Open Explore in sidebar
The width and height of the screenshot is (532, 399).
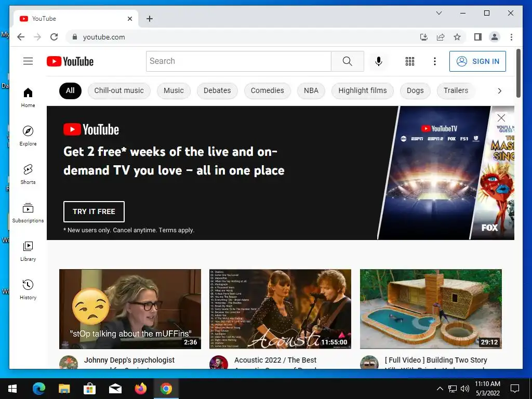point(28,136)
